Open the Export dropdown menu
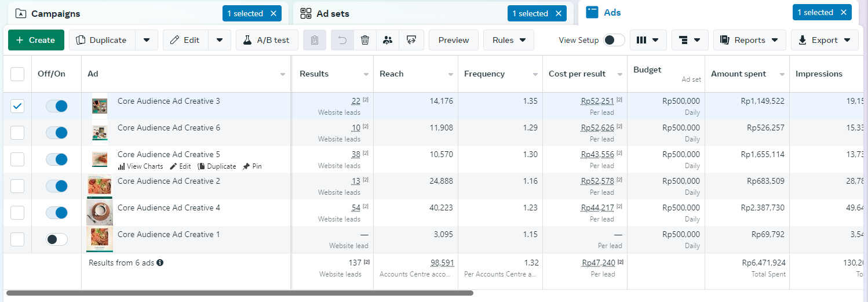Image resolution: width=868 pixels, height=302 pixels. 825,40
